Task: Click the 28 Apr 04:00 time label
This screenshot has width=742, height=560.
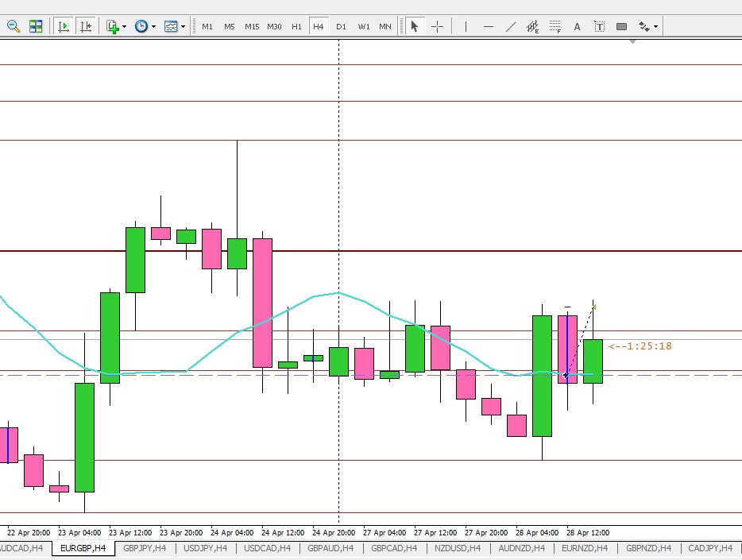Action: click(537, 532)
